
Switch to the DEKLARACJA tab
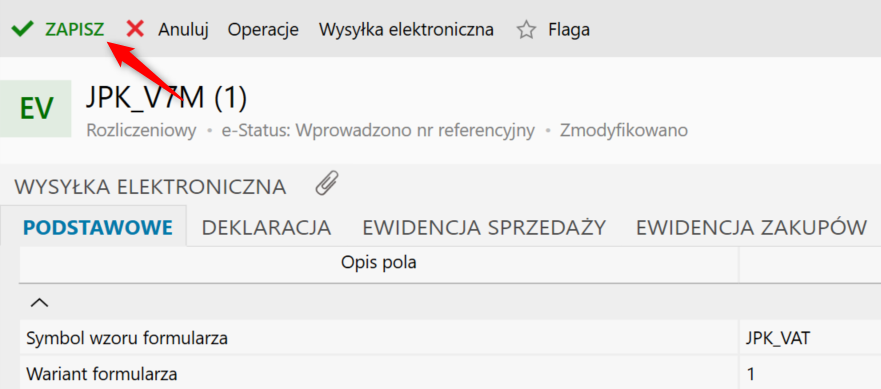(266, 228)
